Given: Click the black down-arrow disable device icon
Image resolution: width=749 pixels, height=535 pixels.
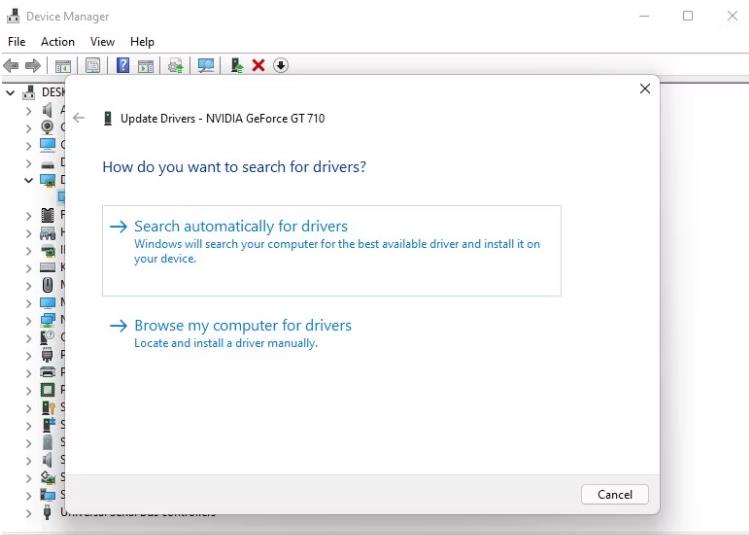Looking at the screenshot, I should [x=281, y=65].
